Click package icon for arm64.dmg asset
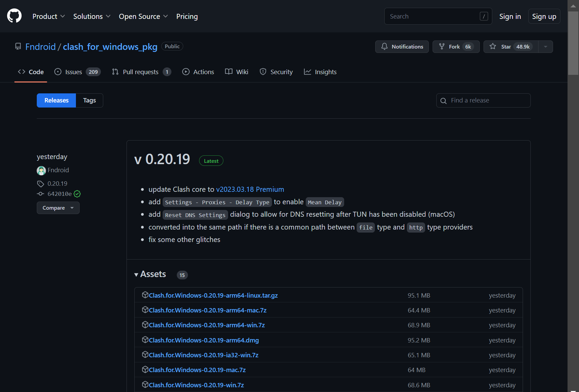Screen dimensions: 579x392 pos(145,340)
